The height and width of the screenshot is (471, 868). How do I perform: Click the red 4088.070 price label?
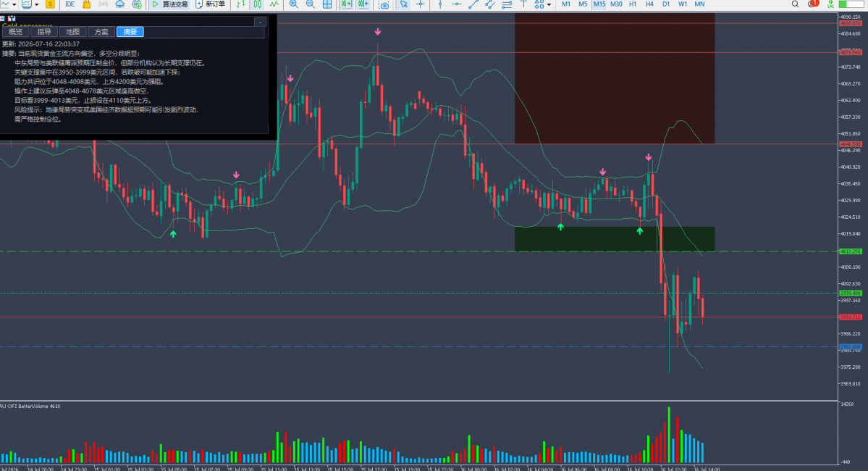click(851, 23)
